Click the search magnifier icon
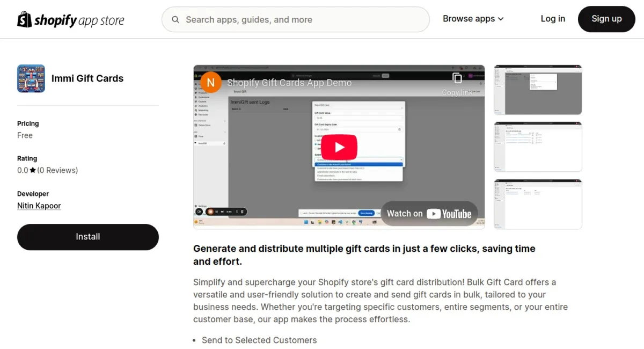 click(x=175, y=19)
